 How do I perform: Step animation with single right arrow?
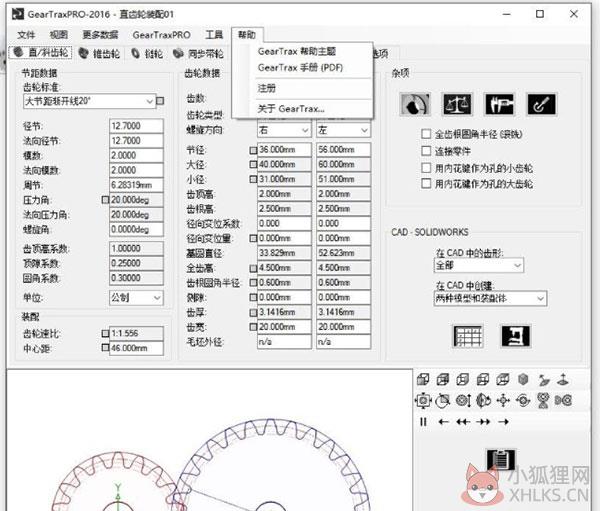[x=503, y=422]
